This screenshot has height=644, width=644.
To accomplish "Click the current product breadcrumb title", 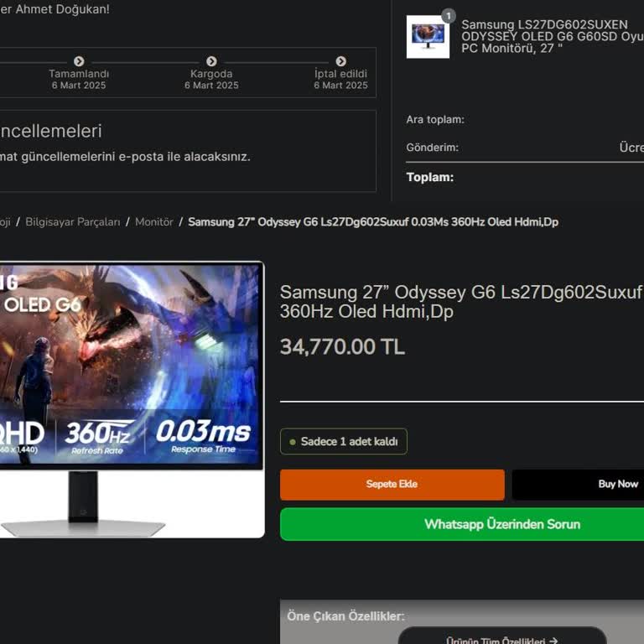I will coord(373,222).
